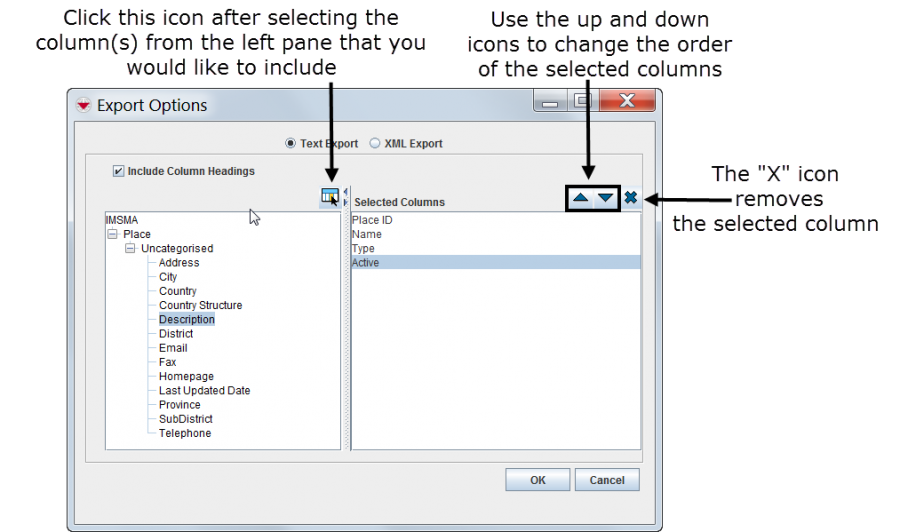The image size is (900, 532).
Task: Collapse the Uncategorised tree node
Action: 131,248
